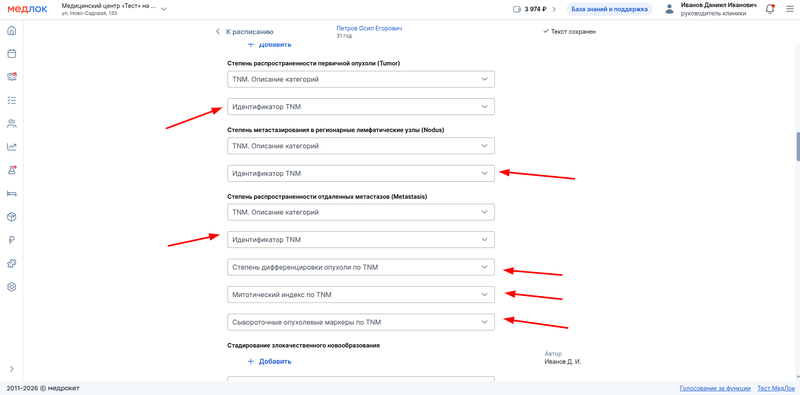This screenshot has height=395, width=800.
Task: Open the ruble finance sidebar icon
Action: click(12, 240)
